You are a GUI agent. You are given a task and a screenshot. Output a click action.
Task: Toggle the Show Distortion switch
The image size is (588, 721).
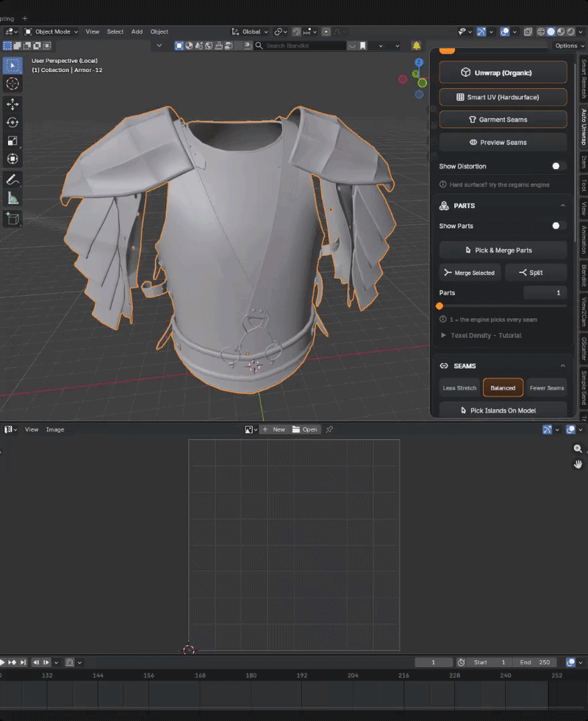coord(558,166)
